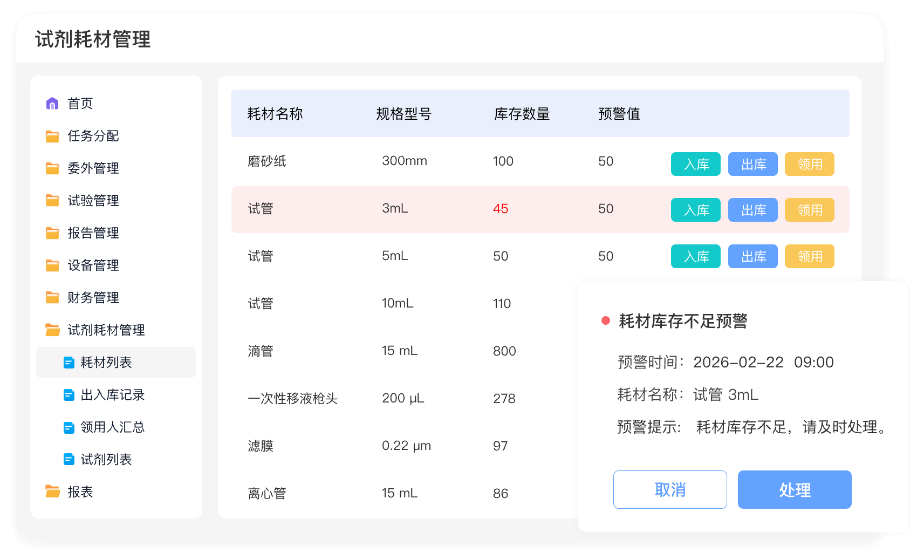Open the 报告管理 menu item
Viewport: 924px width, 560px height.
[x=93, y=233]
